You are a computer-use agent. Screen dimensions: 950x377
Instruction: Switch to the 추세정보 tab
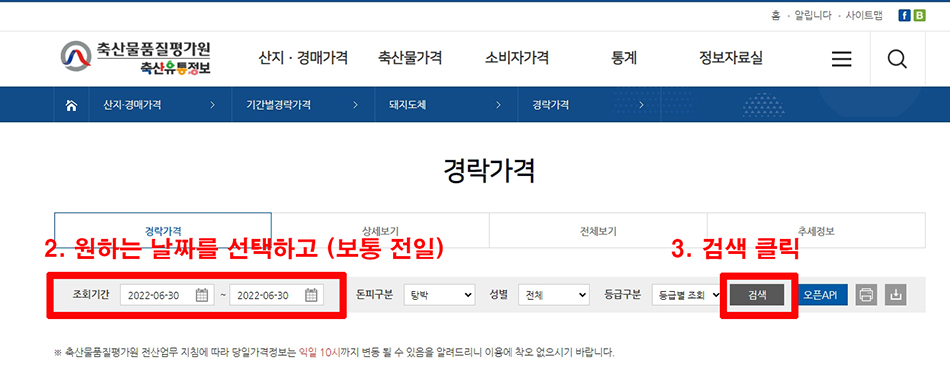[816, 230]
